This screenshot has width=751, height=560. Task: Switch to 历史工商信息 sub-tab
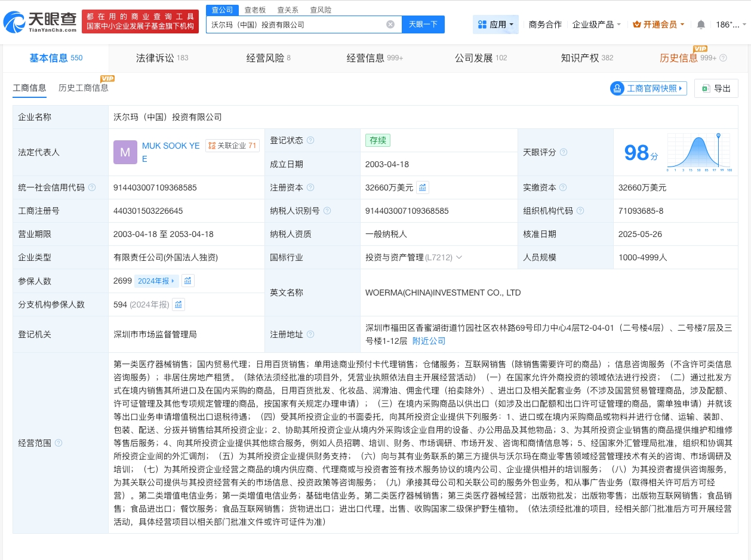[84, 88]
